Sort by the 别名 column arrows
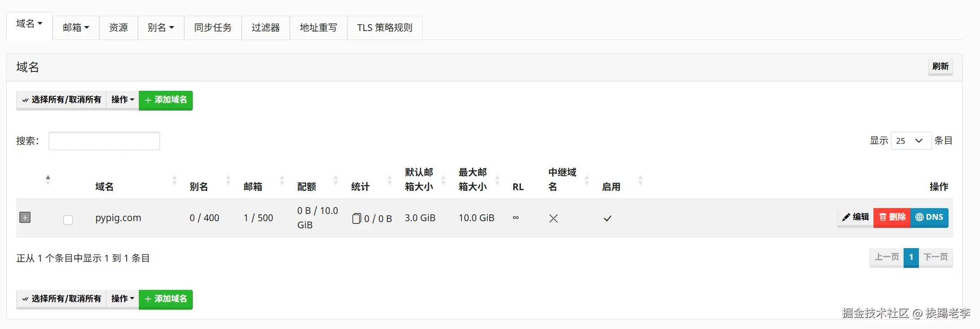 point(228,181)
